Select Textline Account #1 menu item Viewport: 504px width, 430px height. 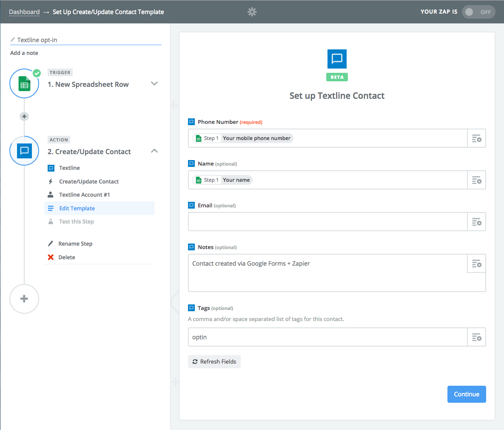(84, 195)
